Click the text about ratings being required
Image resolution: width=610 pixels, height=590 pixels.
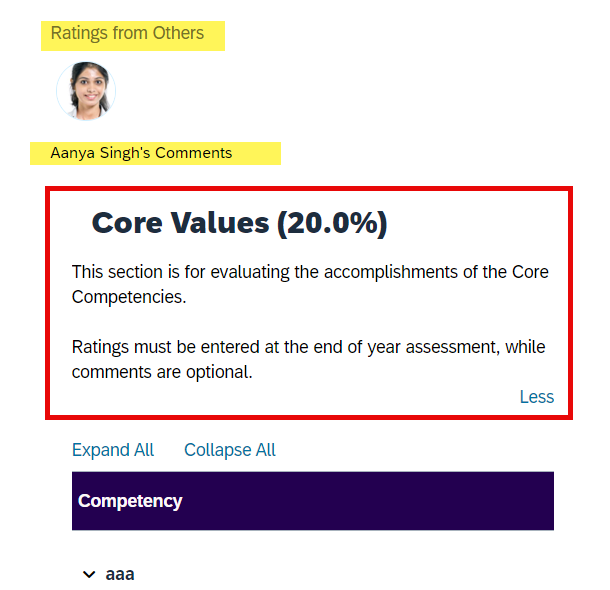click(x=309, y=359)
